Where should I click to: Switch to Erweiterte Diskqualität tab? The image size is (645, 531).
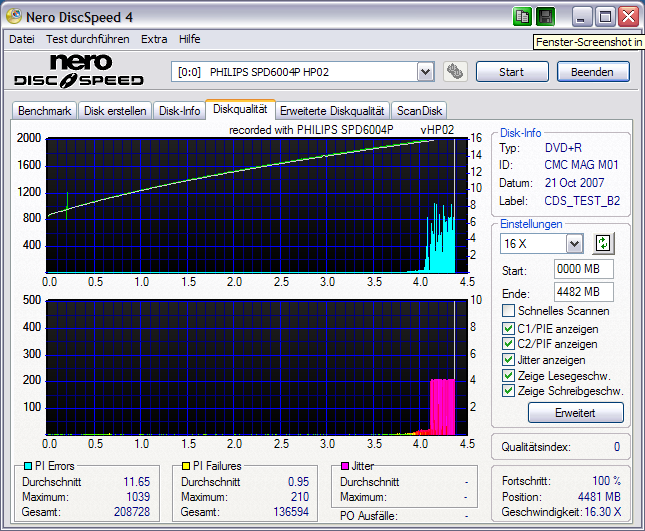(332, 111)
